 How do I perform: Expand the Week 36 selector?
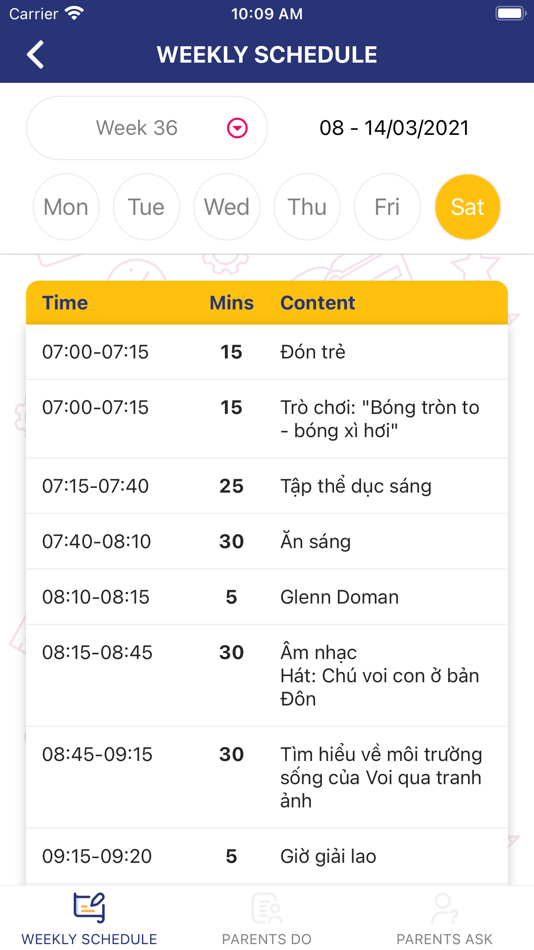tap(147, 128)
